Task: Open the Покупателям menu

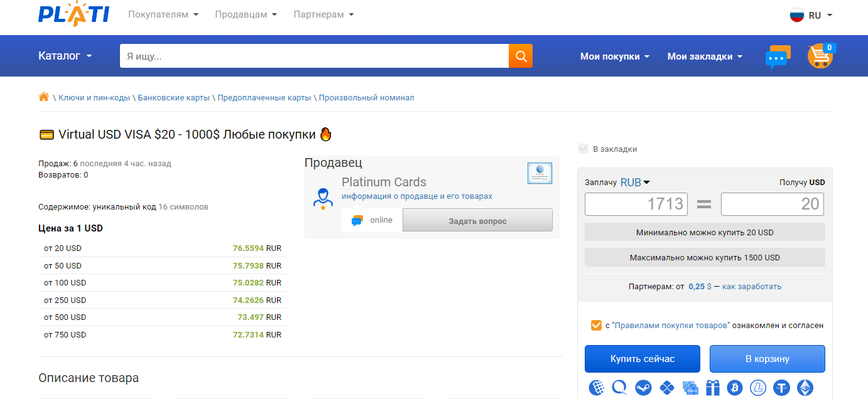Action: (x=163, y=14)
